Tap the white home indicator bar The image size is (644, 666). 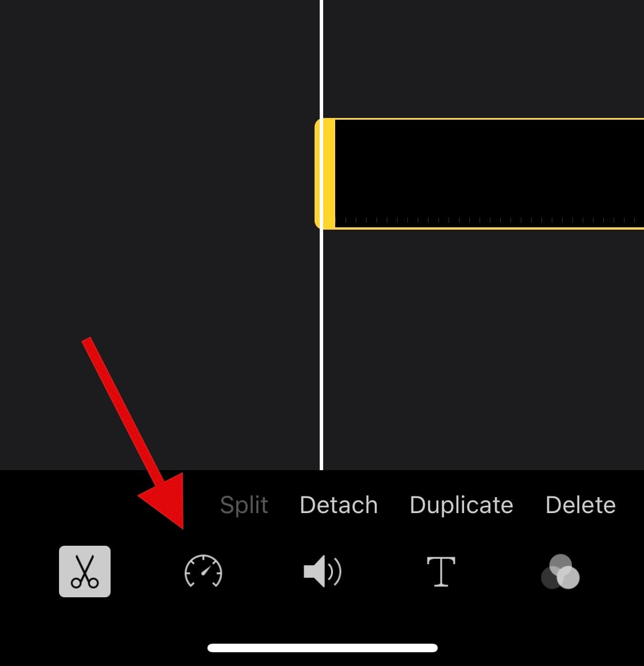[x=322, y=648]
